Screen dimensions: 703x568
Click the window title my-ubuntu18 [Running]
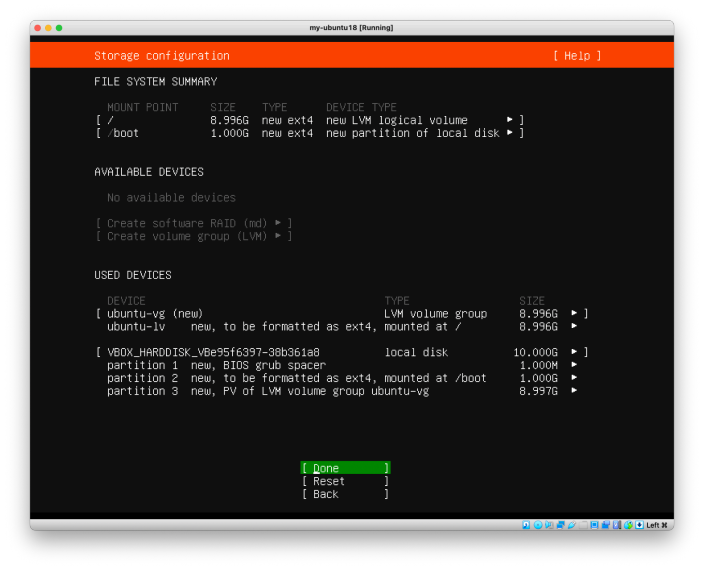(x=352, y=27)
